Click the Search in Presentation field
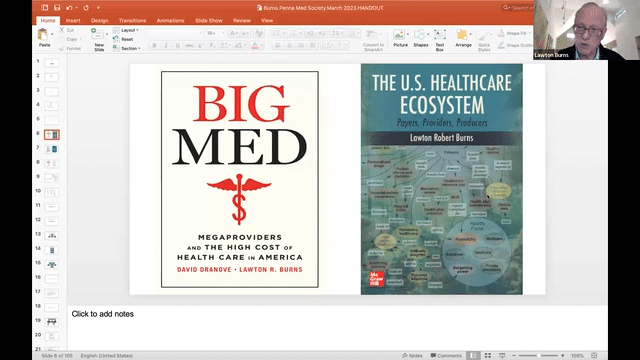This screenshot has width=640, height=360. 517,8
